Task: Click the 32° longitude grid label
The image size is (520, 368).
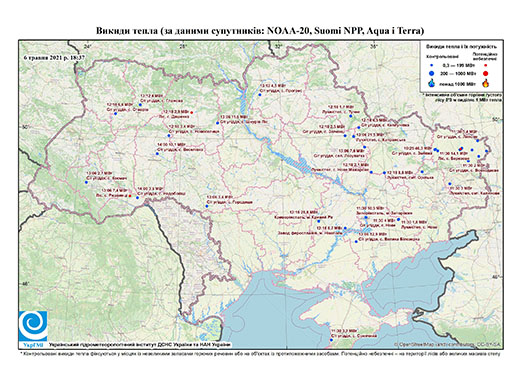Action: click(x=279, y=46)
